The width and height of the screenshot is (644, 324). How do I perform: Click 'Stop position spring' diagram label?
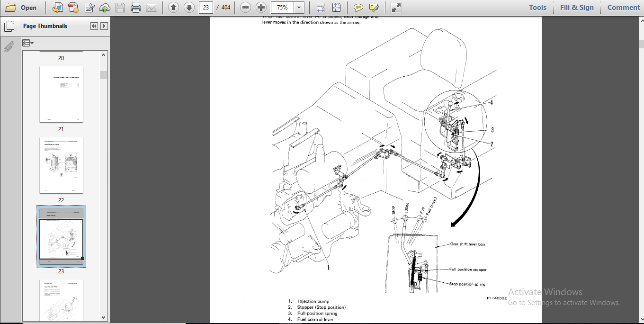tap(467, 284)
